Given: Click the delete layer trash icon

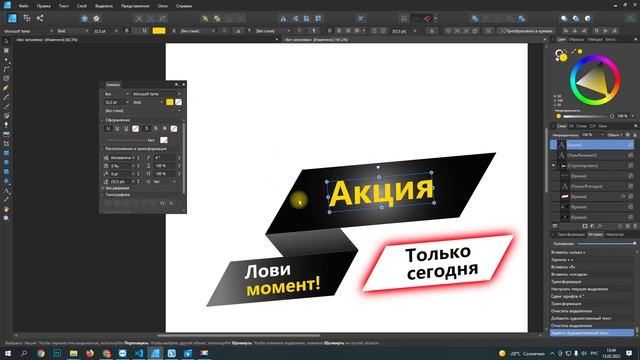Looking at the screenshot, I should point(635,226).
